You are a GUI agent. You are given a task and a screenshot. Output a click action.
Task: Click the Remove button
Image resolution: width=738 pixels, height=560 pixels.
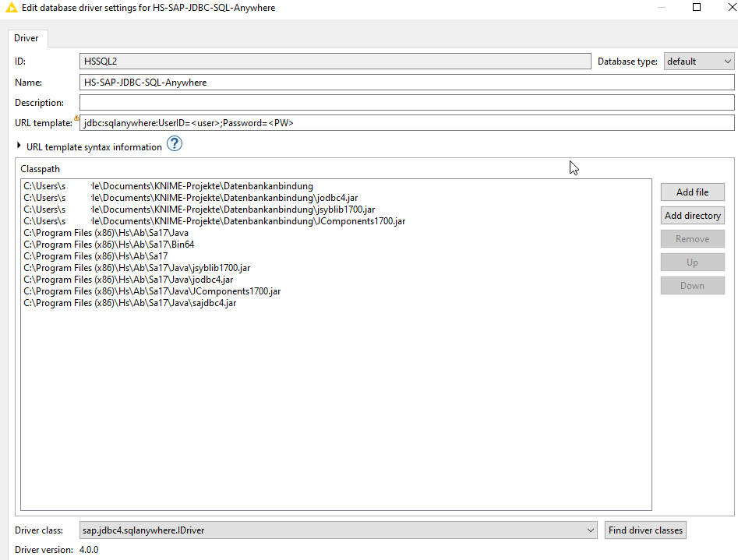coord(692,239)
